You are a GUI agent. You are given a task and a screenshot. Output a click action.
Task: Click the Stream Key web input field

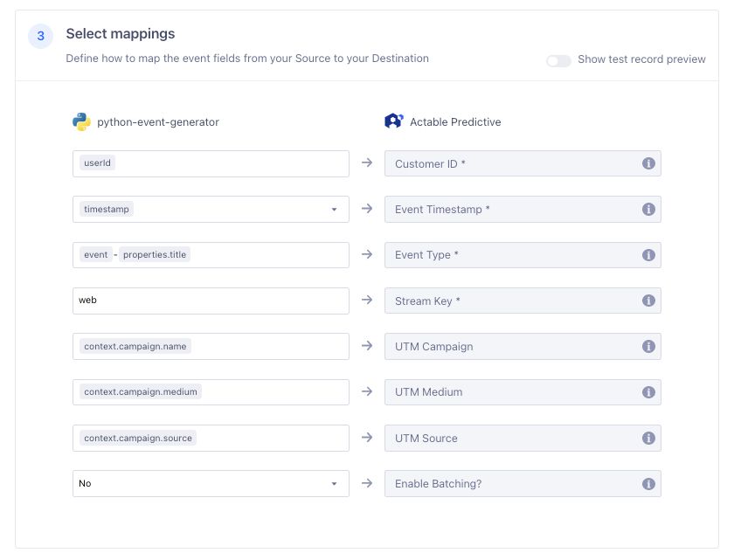point(210,301)
